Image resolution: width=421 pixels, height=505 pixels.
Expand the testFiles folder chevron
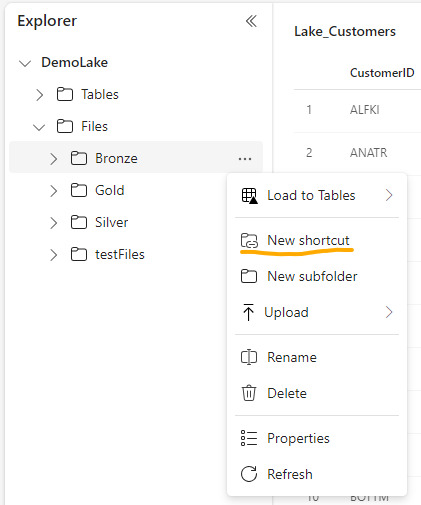pos(53,255)
